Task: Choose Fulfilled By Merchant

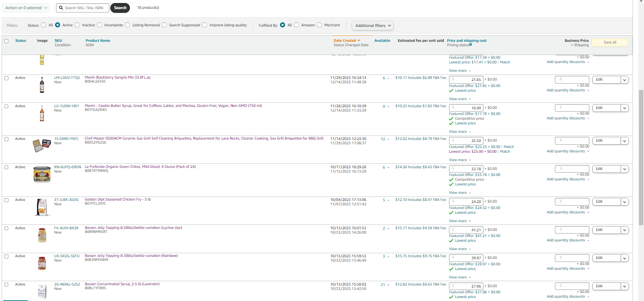Action: (319, 25)
